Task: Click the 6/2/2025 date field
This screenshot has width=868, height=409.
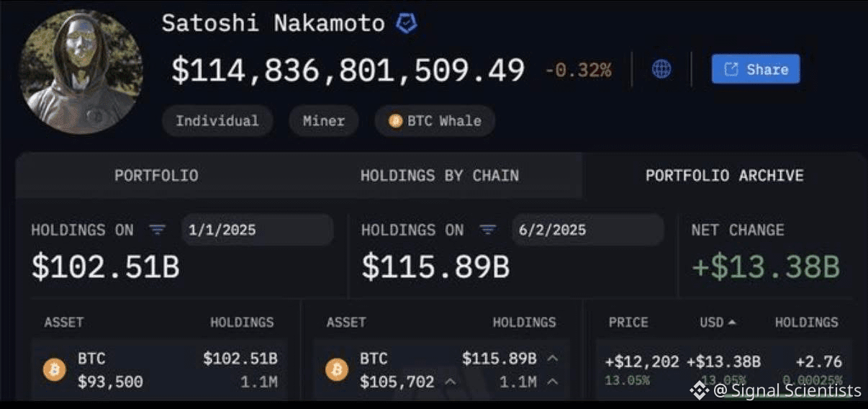Action: (587, 230)
